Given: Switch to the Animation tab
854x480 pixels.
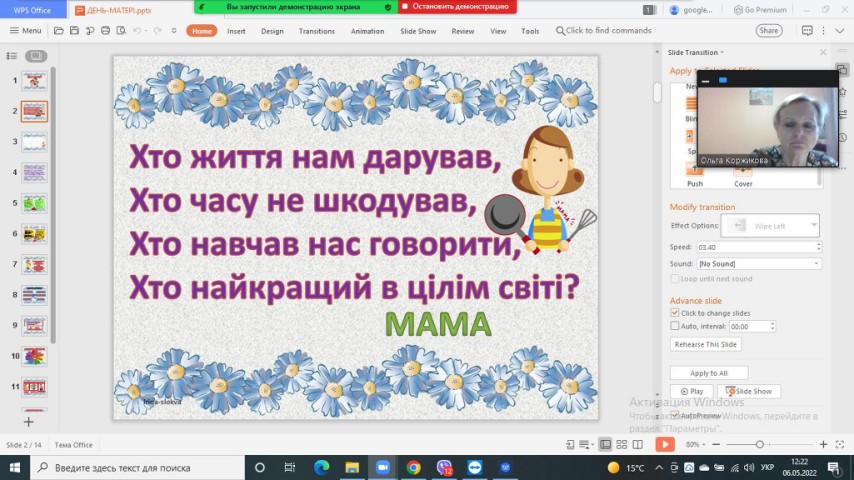Looking at the screenshot, I should click(x=367, y=31).
